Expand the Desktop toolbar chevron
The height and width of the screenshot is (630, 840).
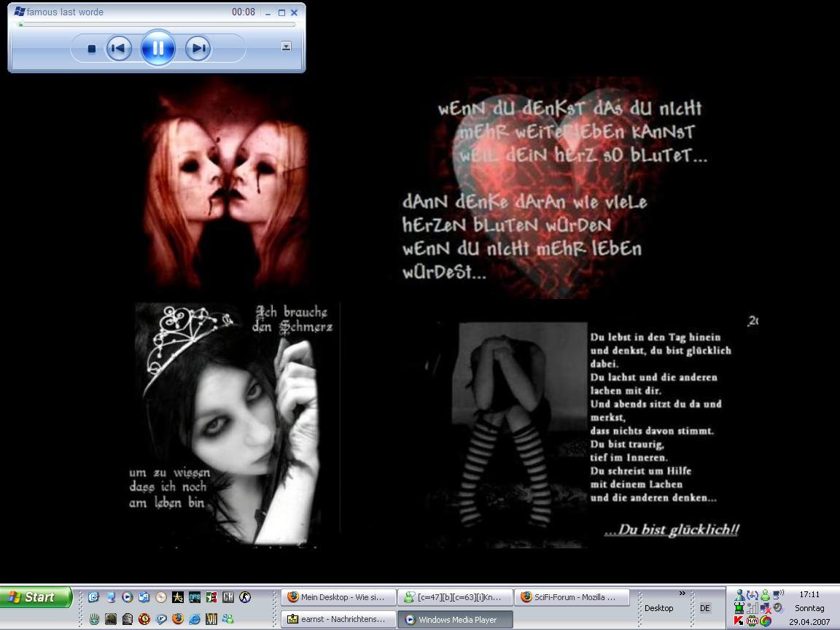(682, 594)
